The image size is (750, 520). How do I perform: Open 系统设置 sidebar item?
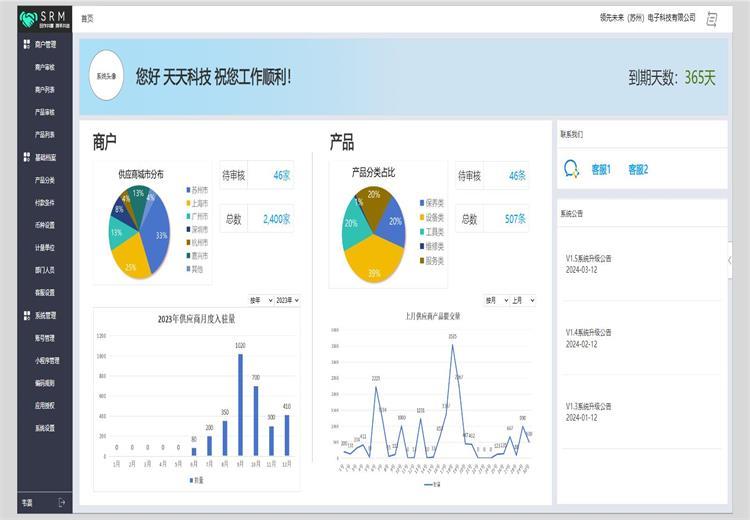pos(44,428)
